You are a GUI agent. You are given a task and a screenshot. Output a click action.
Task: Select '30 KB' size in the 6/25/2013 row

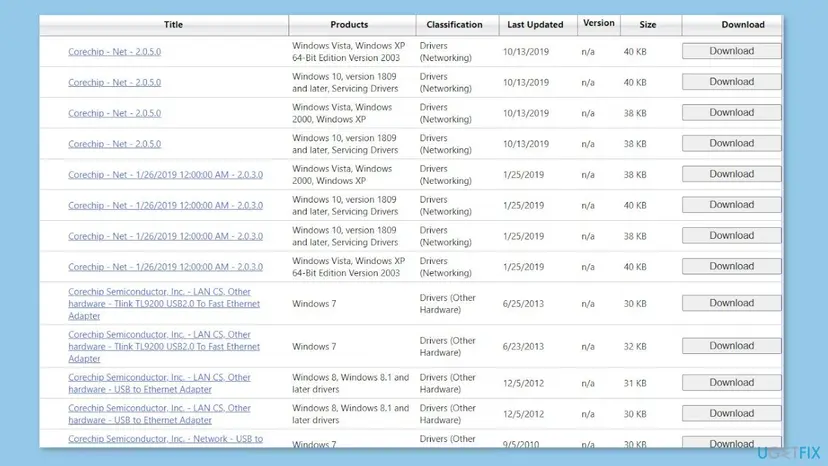(635, 304)
